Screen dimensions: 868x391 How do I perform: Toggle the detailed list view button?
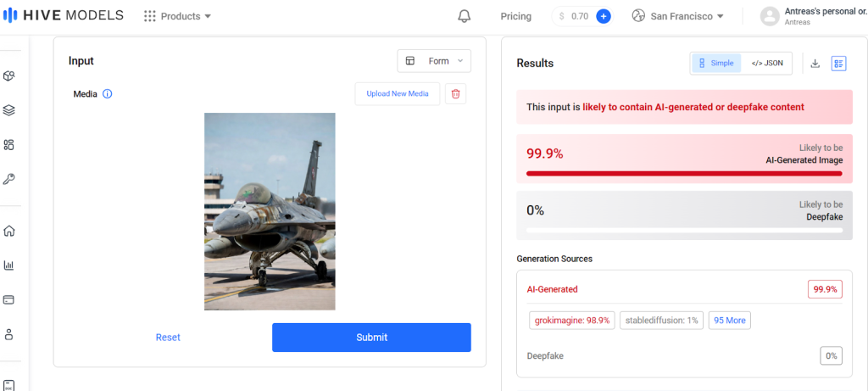point(839,64)
